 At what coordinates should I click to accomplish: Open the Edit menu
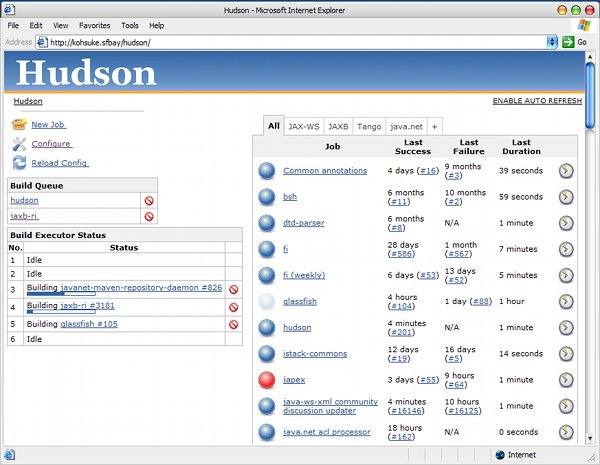[36, 25]
